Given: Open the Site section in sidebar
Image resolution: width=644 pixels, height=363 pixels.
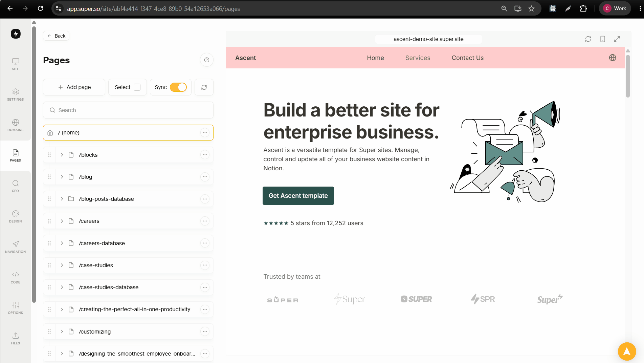Looking at the screenshot, I should tap(16, 64).
